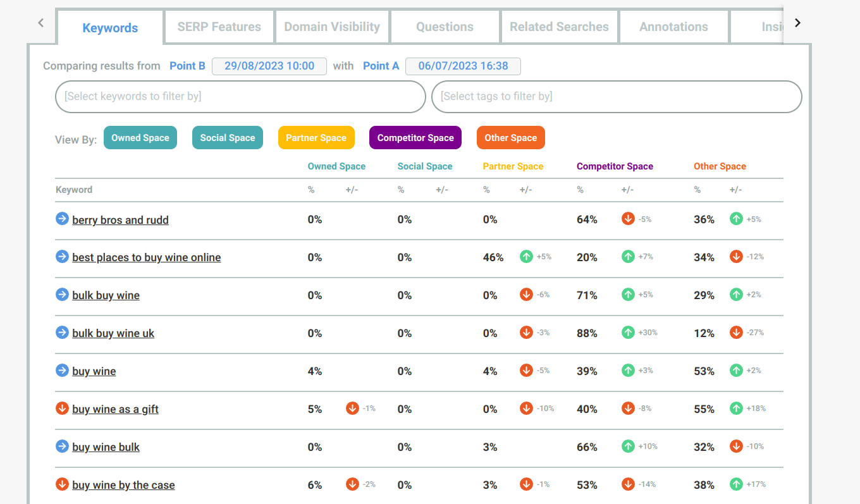Go to the Annotations tab

coord(673,27)
